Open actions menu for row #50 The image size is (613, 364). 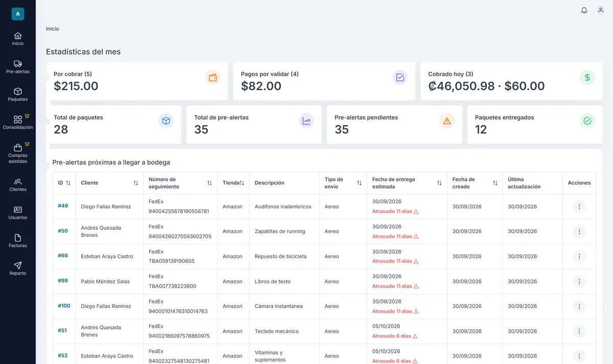[579, 232]
